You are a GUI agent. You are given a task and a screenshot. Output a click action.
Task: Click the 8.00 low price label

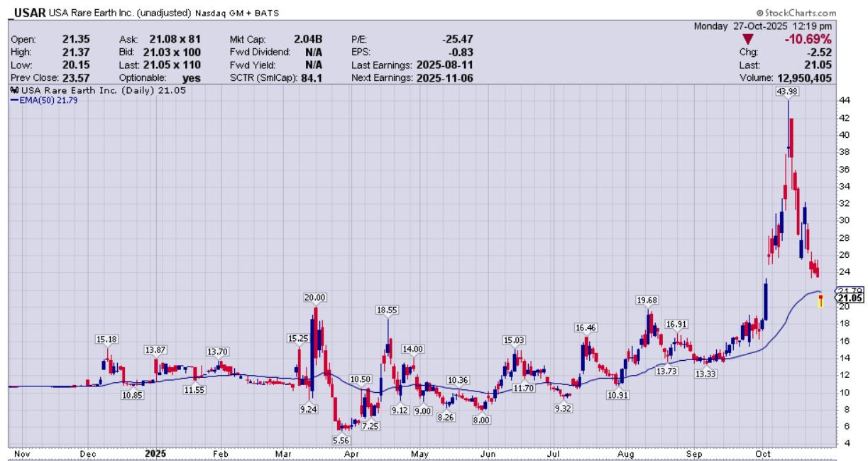482,420
